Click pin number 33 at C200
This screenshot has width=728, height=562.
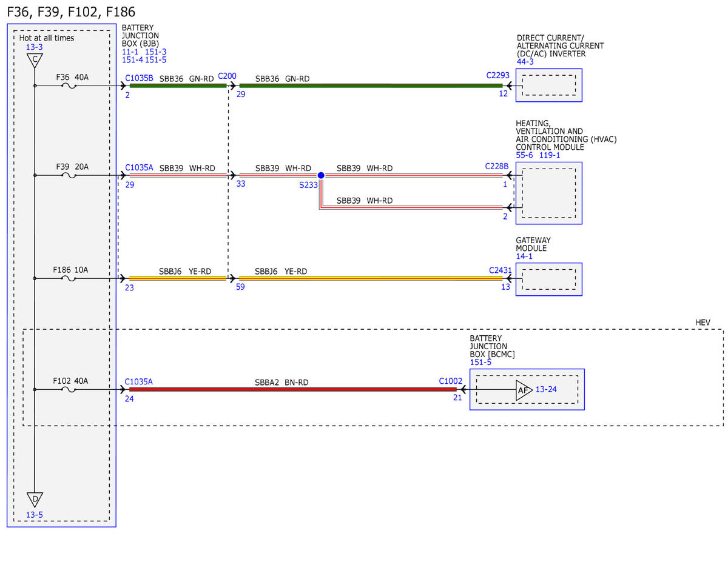point(241,184)
